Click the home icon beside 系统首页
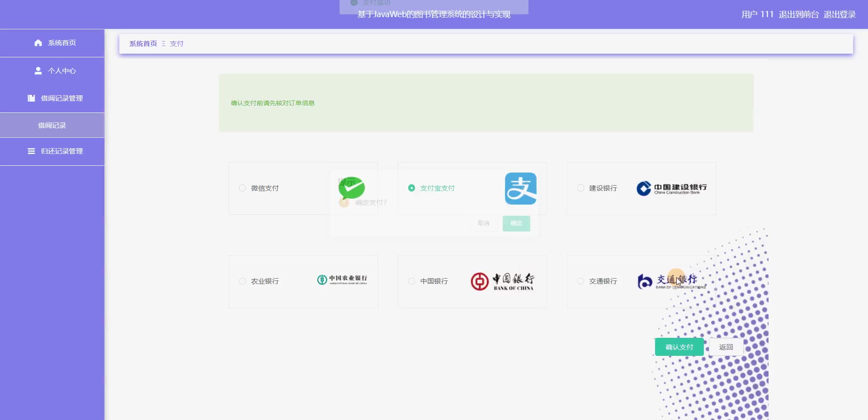Viewport: 868px width, 420px height. click(x=38, y=43)
